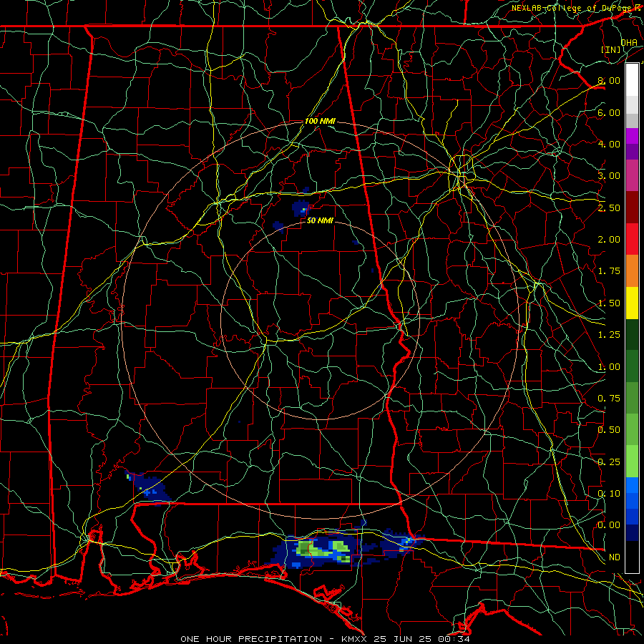Click the 3.00 legend value

609,176
